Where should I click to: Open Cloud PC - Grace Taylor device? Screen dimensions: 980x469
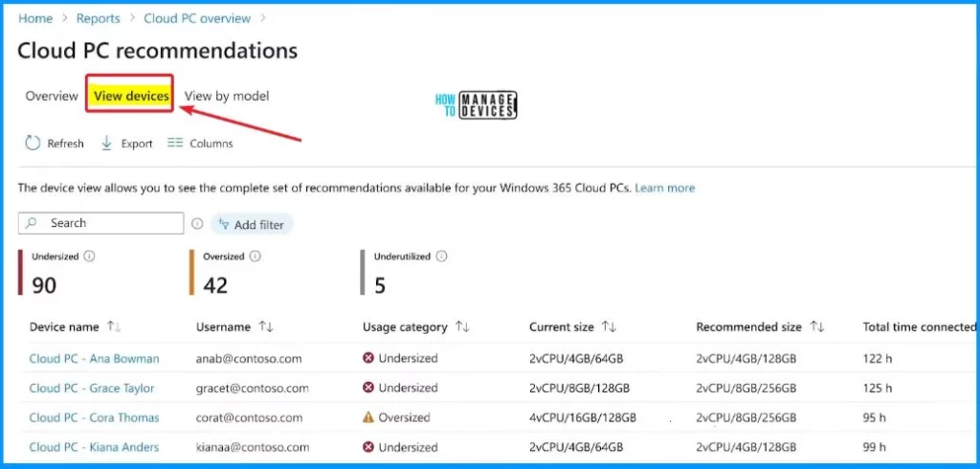coord(92,389)
